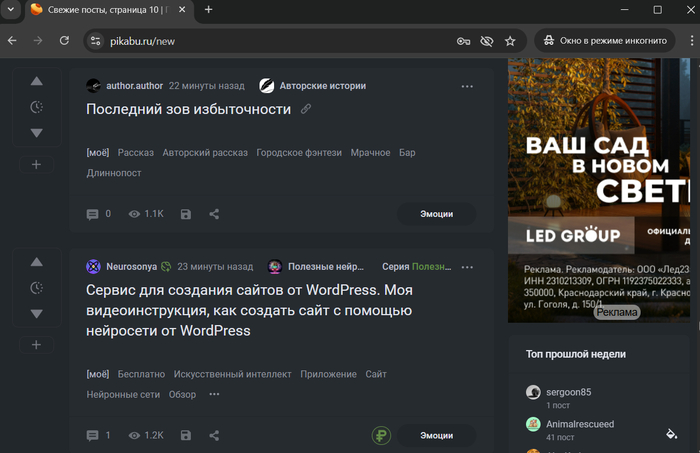Click the "Реклама" label on the ad
Screen dimensions: 700x453
pyautogui.click(x=617, y=312)
